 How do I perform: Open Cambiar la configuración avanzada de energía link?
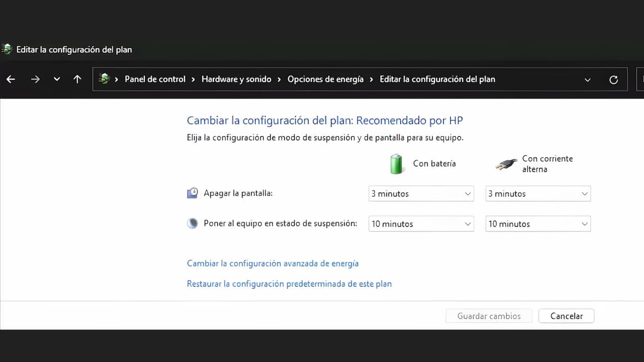point(273,263)
